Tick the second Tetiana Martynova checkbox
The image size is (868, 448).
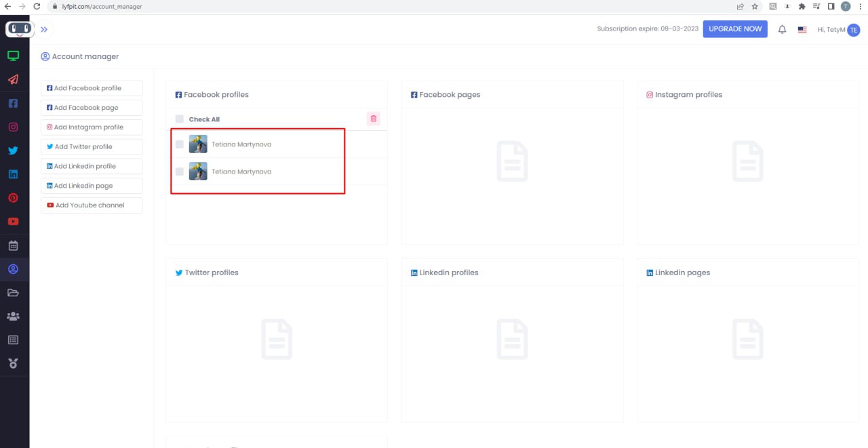pos(179,171)
